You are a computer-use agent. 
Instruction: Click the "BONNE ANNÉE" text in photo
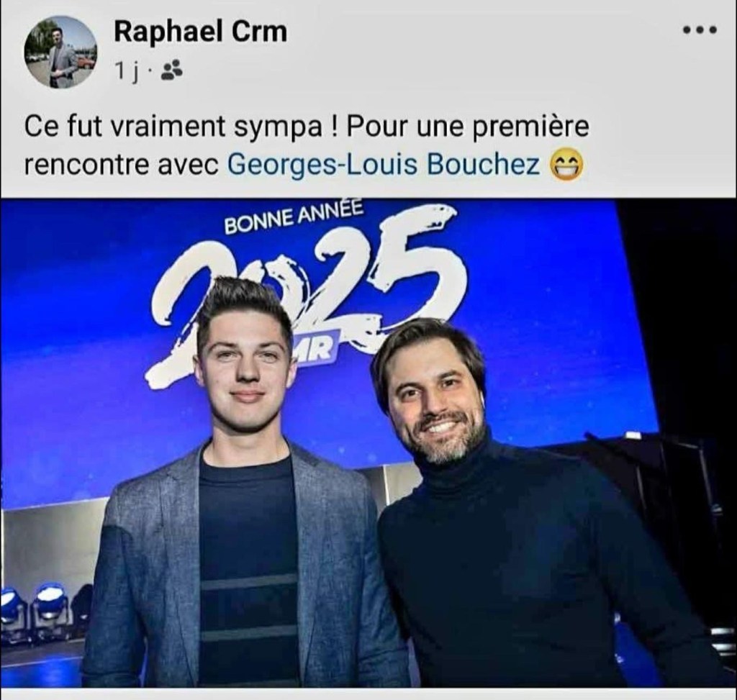click(x=294, y=217)
